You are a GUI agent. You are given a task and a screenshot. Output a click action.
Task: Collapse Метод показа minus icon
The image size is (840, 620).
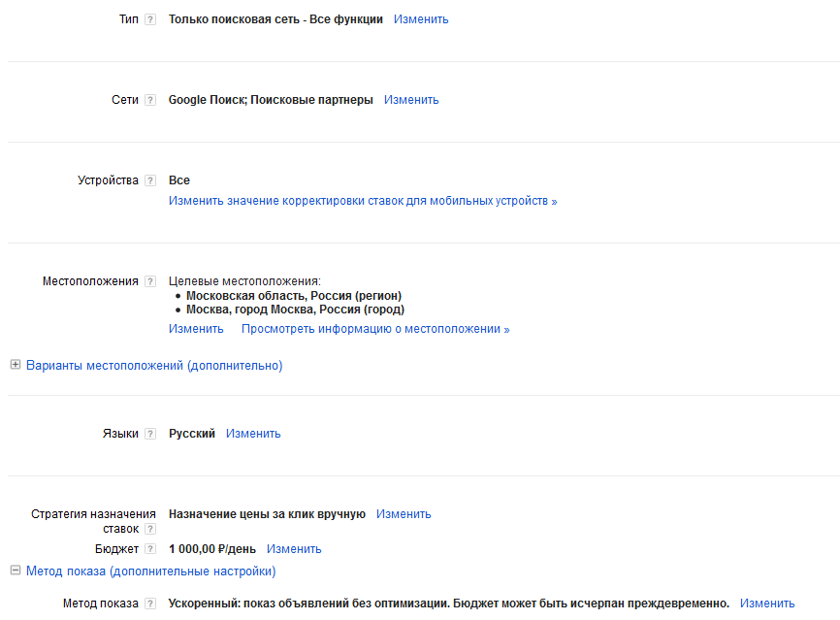coord(15,571)
